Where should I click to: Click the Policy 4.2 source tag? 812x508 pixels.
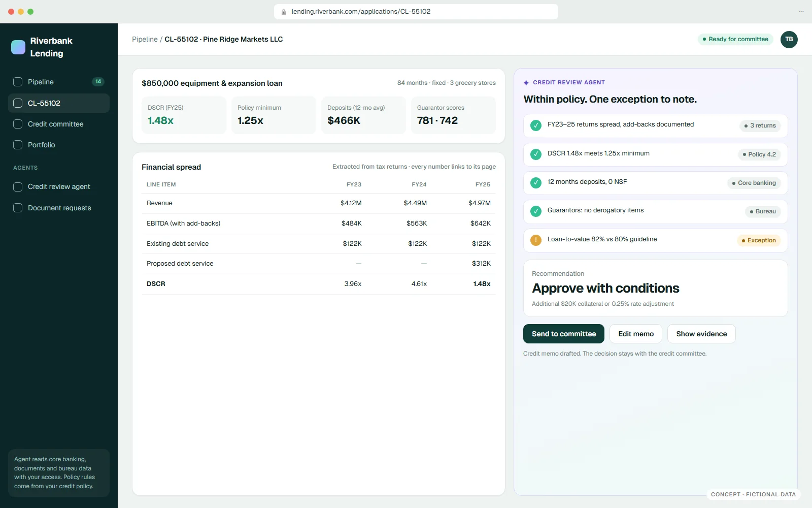759,154
